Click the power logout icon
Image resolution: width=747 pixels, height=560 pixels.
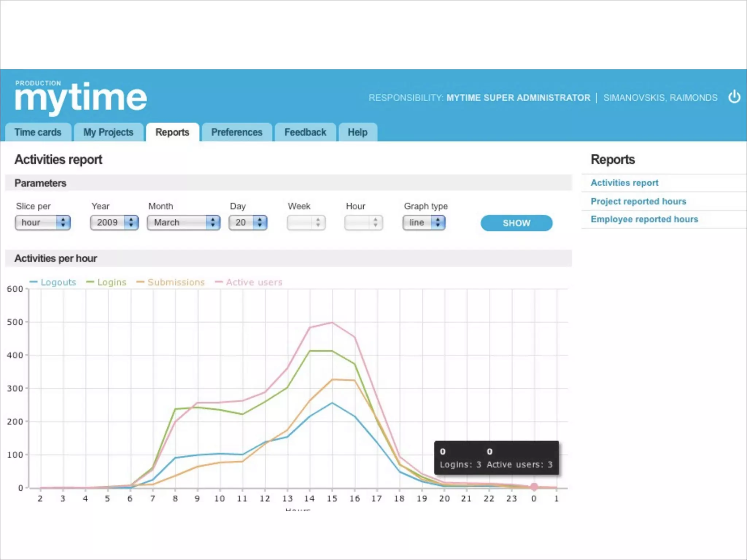point(734,97)
